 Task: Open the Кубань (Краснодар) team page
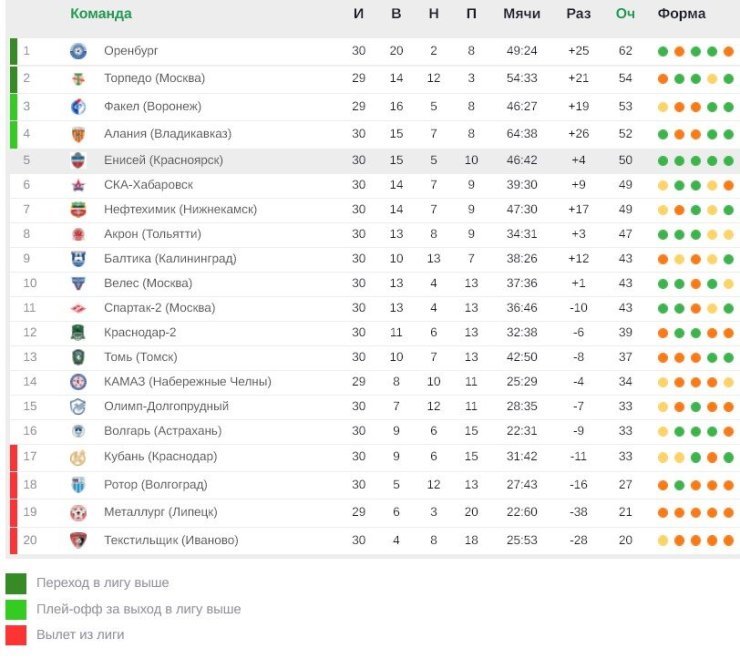tap(160, 456)
